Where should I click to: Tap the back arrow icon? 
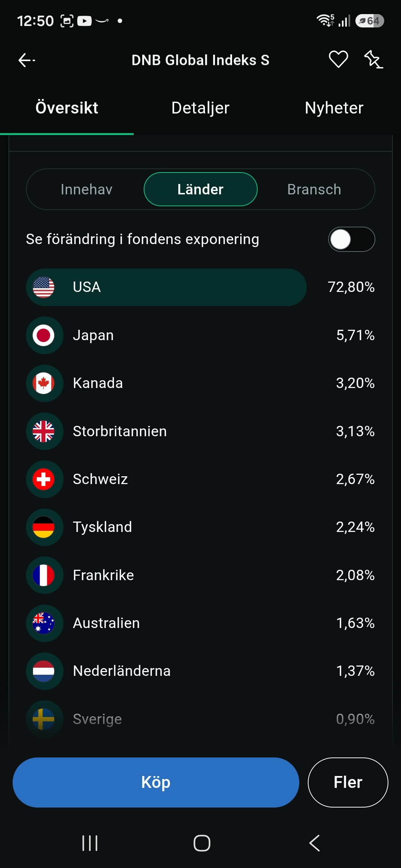(26, 60)
